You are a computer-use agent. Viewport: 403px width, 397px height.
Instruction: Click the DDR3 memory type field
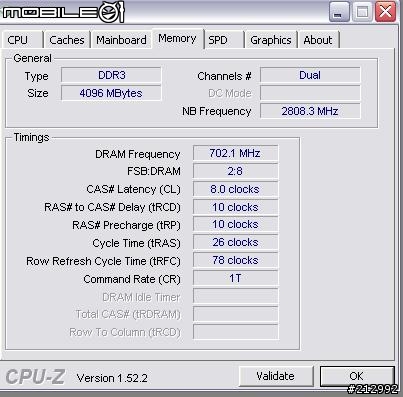pos(111,75)
